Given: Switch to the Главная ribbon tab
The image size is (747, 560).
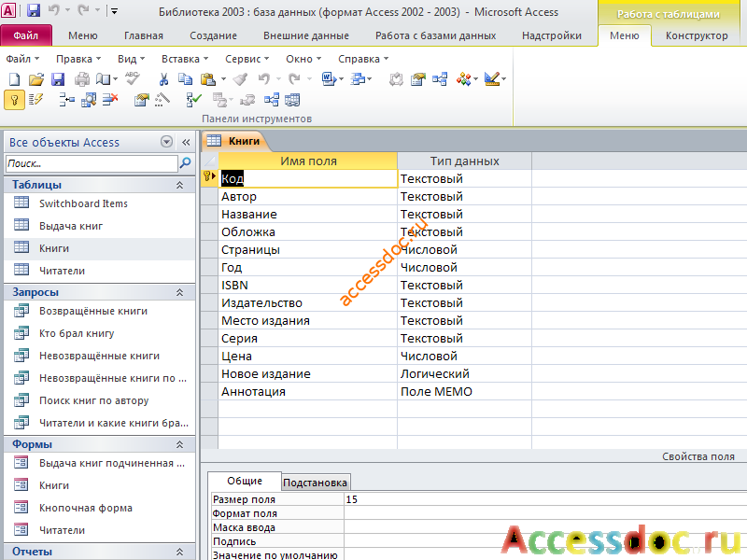Looking at the screenshot, I should coord(144,35).
